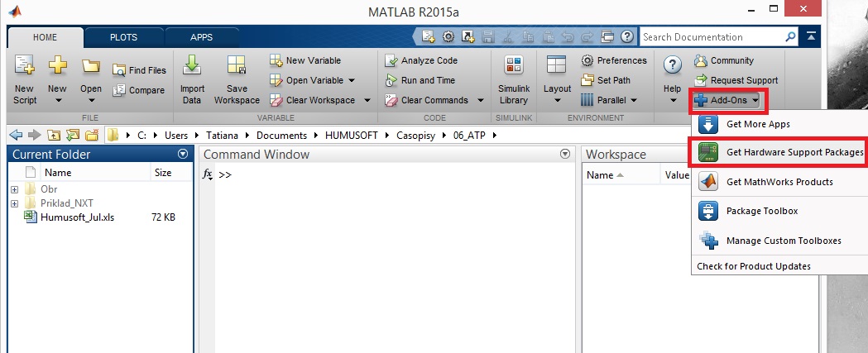Click quick access Undo icon
The height and width of the screenshot is (353, 868).
[x=568, y=36]
